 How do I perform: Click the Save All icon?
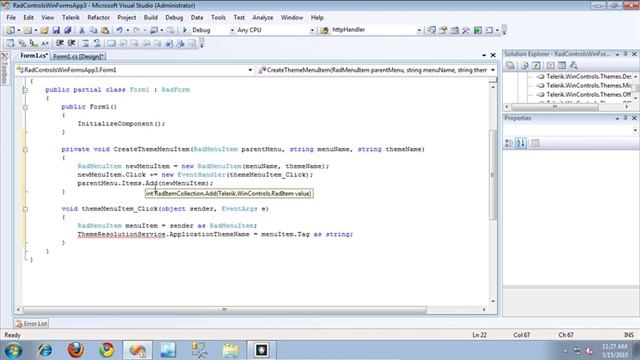[x=68, y=30]
